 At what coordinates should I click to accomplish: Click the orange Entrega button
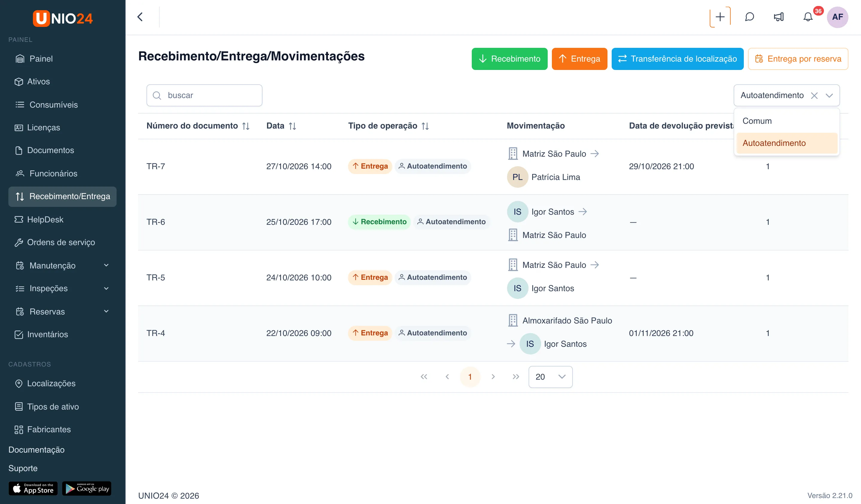tap(579, 59)
